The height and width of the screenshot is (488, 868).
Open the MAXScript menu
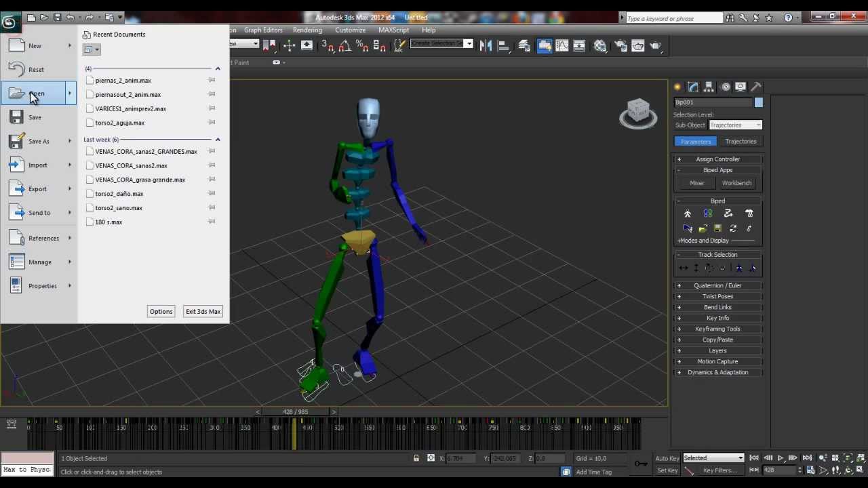pyautogui.click(x=393, y=30)
